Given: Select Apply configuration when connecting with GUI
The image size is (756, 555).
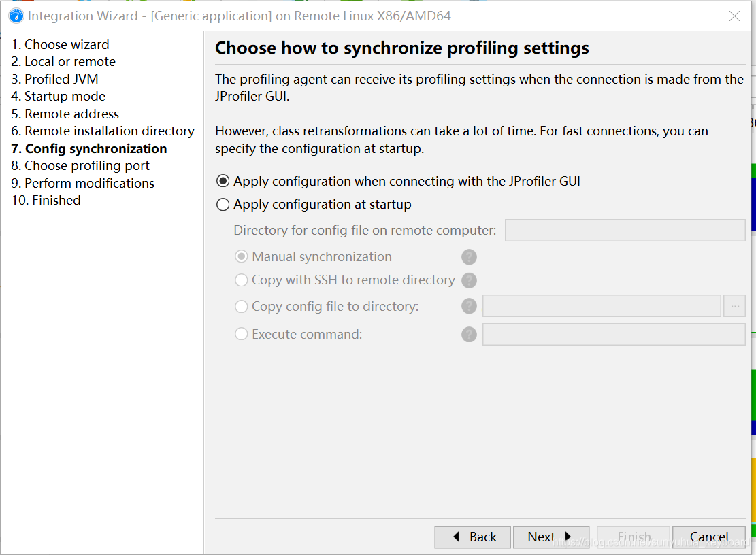Looking at the screenshot, I should click(x=223, y=182).
